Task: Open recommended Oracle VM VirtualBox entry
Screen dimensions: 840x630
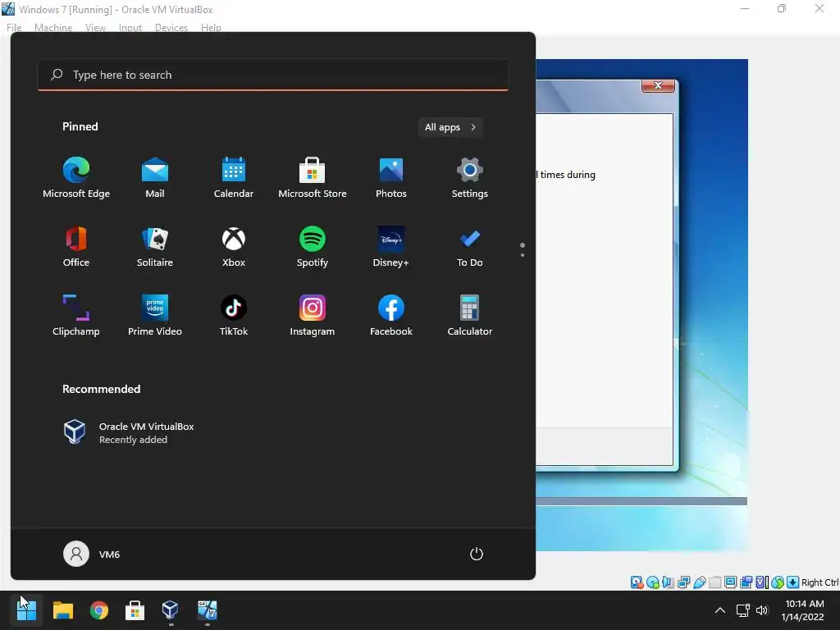Action: point(129,432)
